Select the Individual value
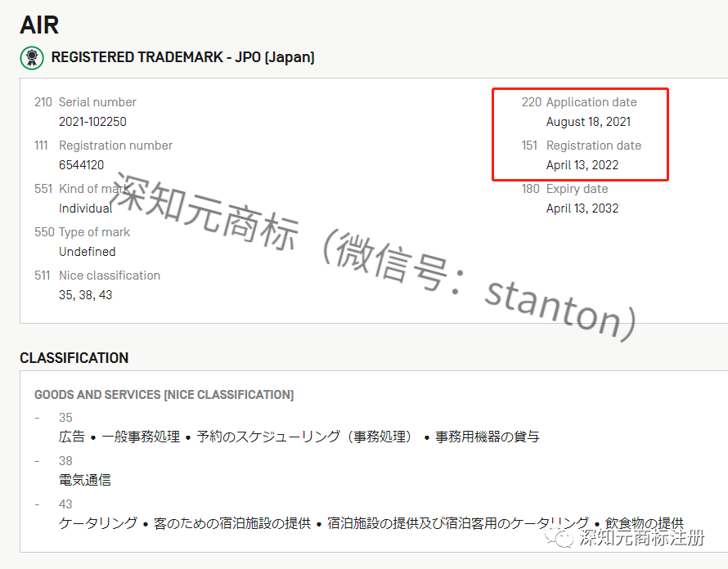 pyautogui.click(x=85, y=208)
